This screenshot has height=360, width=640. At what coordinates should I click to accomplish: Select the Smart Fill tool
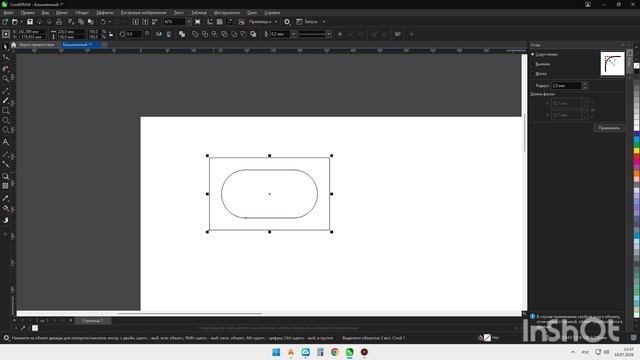point(5,220)
